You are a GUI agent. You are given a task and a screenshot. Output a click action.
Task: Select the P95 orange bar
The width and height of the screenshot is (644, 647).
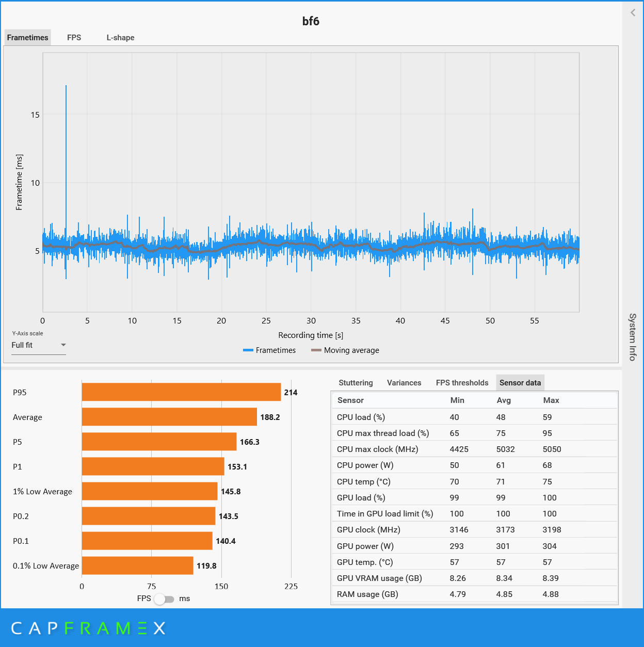[x=181, y=392]
